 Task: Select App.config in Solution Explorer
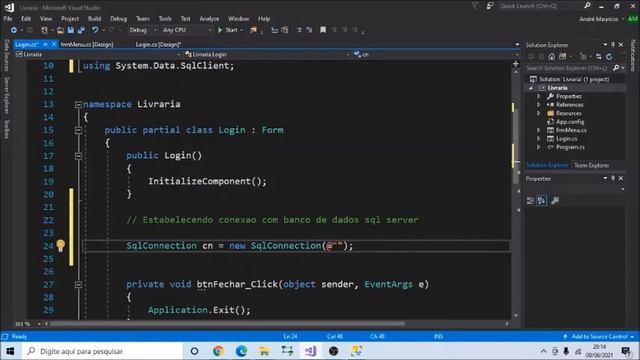pos(570,122)
